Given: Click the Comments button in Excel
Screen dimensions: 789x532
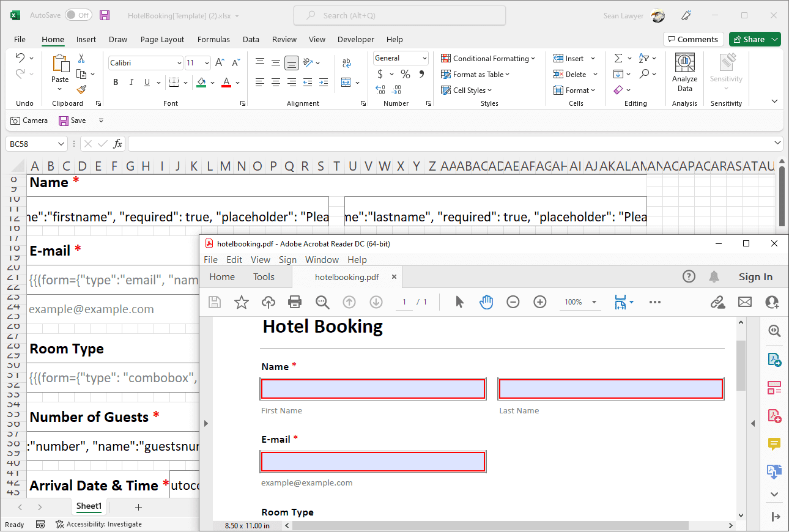Looking at the screenshot, I should click(693, 39).
